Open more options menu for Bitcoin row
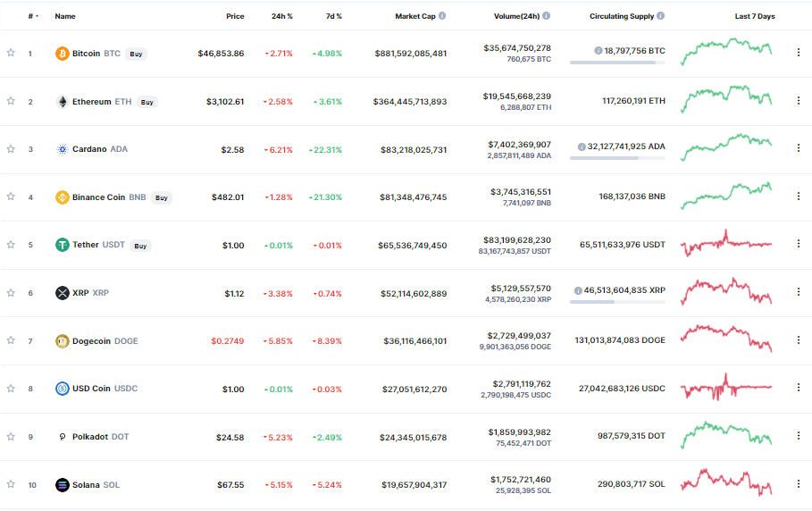The image size is (812, 511). coord(799,53)
